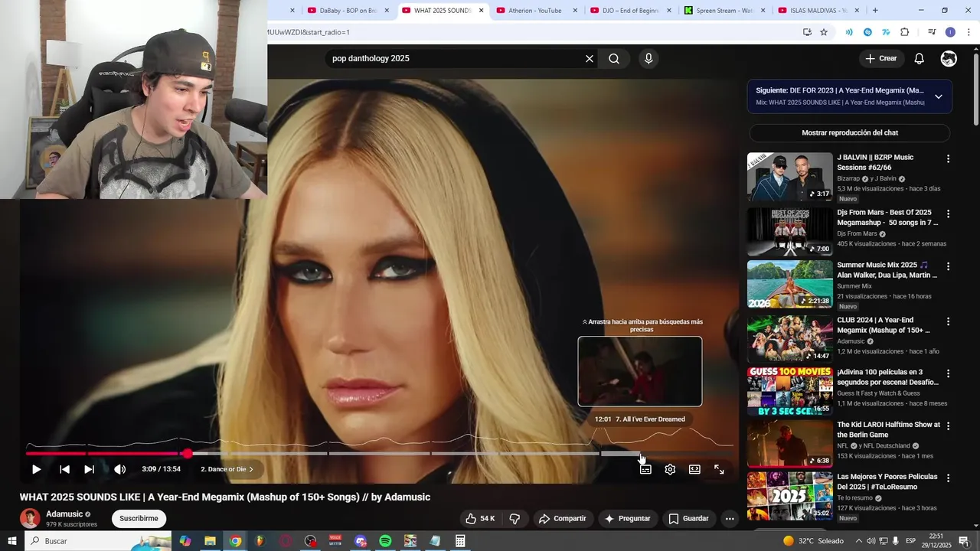Switch to the 'Atherion - YouTube' tab
The height and width of the screenshot is (551, 980).
[535, 11]
